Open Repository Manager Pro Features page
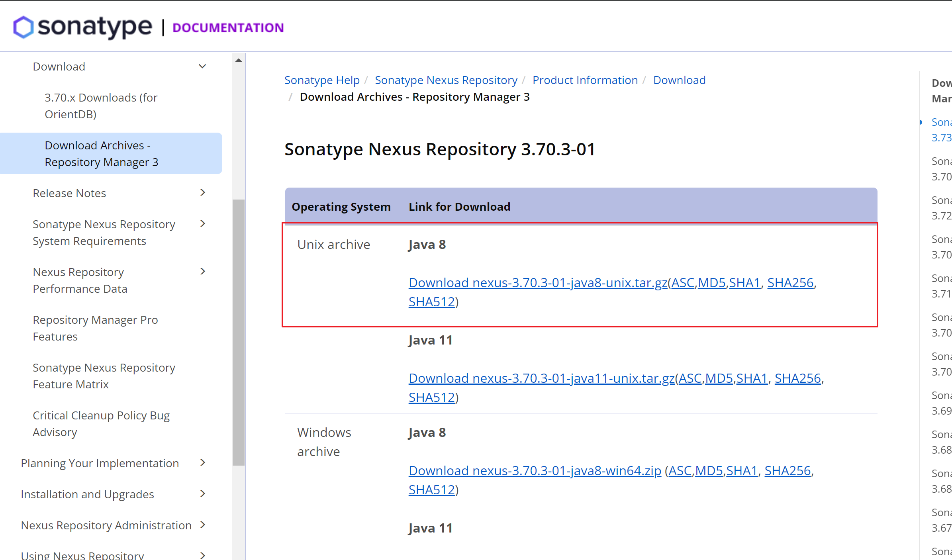Image resolution: width=952 pixels, height=560 pixels. tap(95, 328)
